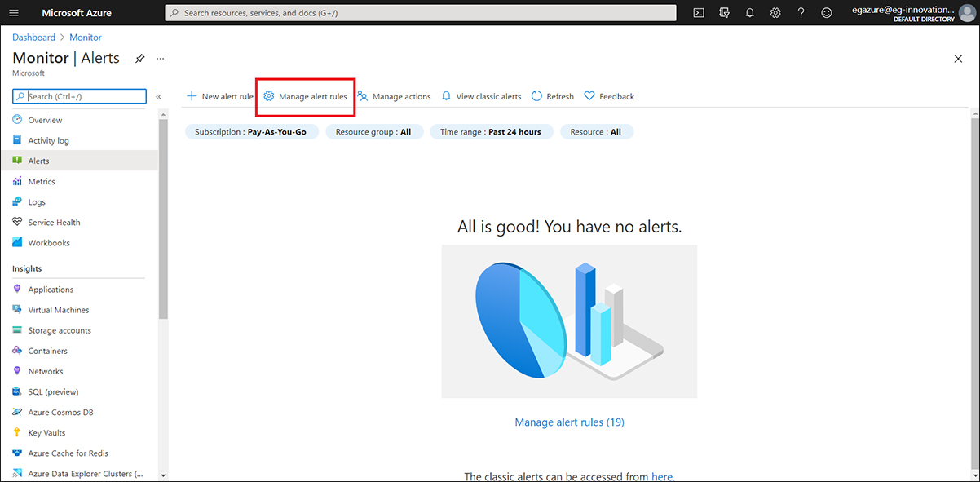Open Alerts in the sidebar menu

tap(79, 161)
